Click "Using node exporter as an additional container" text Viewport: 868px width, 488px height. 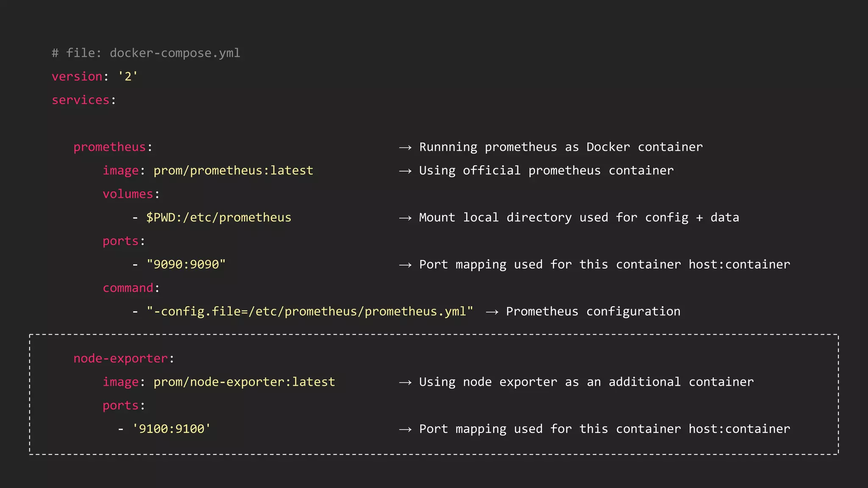tap(586, 382)
